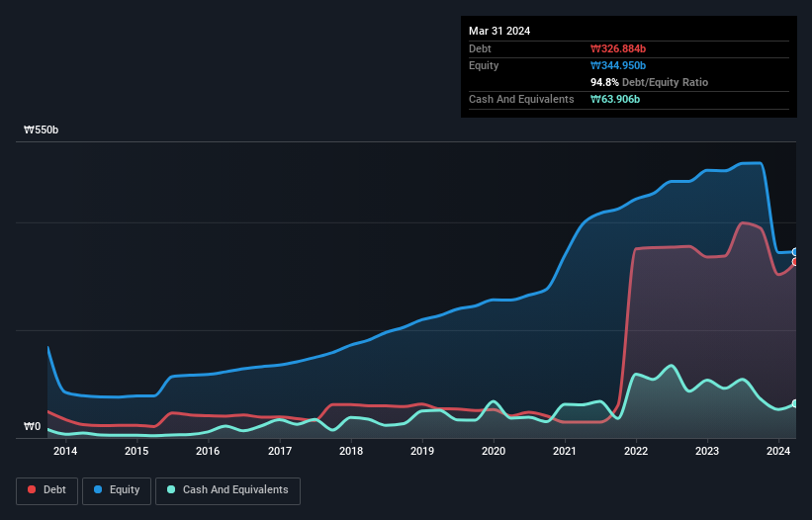Click the ₩550b y-axis label
Screen dimensions: 812x520
(42, 130)
